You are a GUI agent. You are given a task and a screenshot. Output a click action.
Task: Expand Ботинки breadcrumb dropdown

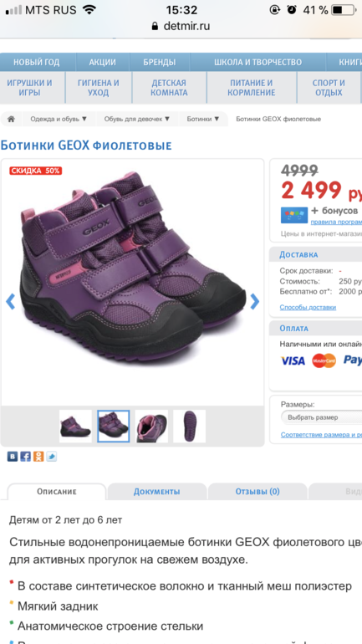point(203,119)
